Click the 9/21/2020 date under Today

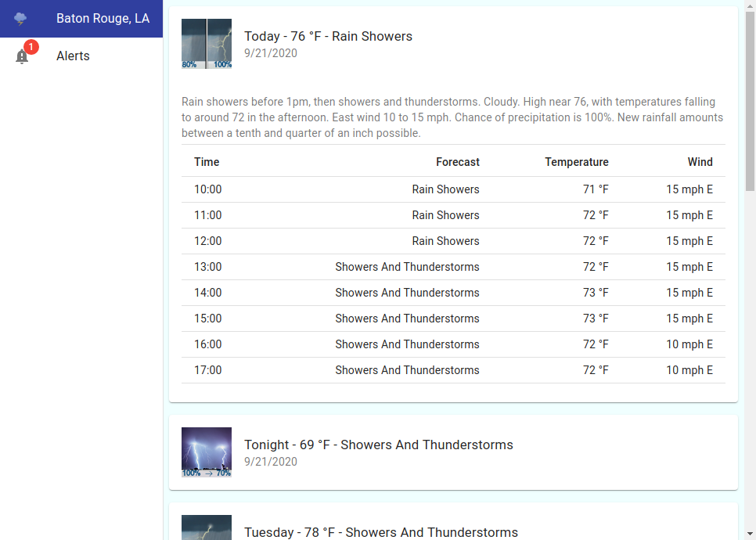(271, 53)
